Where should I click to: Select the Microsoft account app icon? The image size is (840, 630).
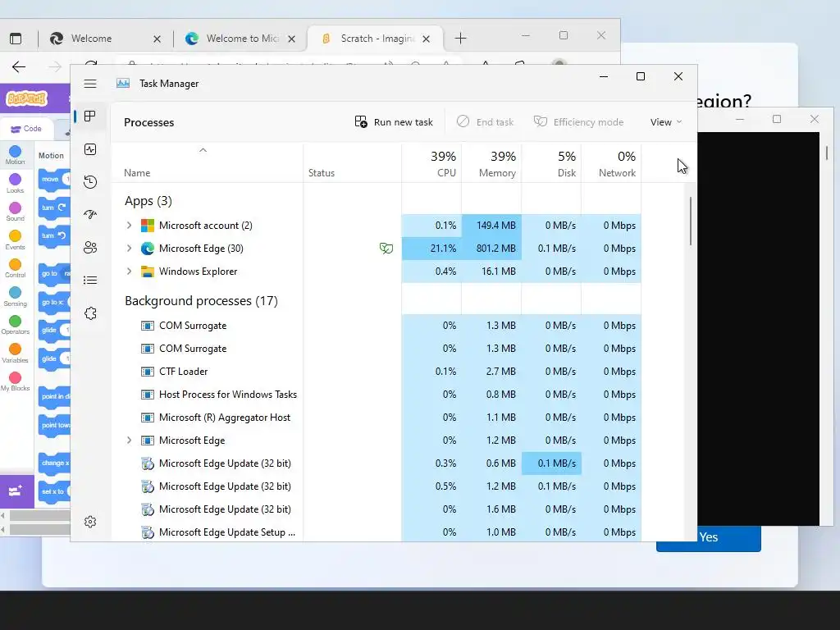pos(148,226)
